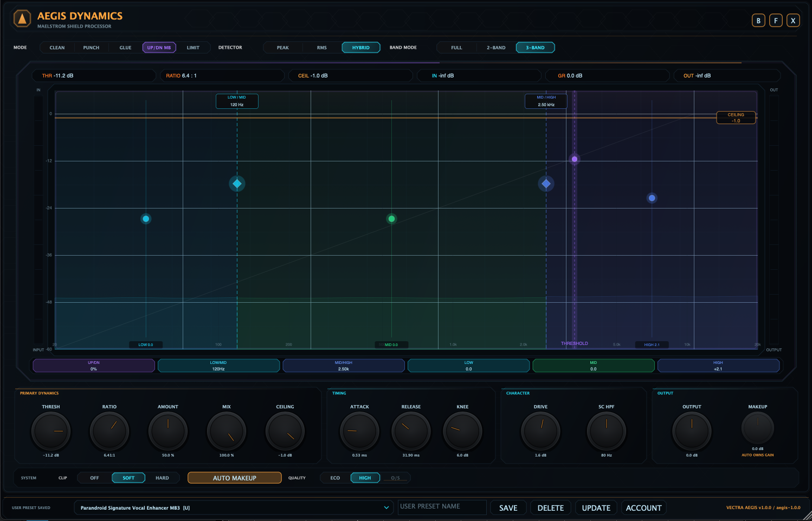
Task: Click the B button in header
Action: (x=758, y=21)
